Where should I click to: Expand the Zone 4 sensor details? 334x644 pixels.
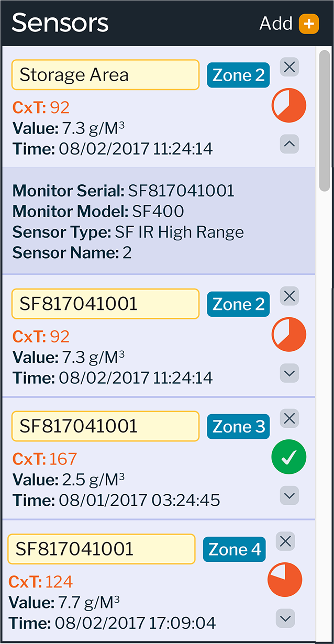(x=285, y=618)
